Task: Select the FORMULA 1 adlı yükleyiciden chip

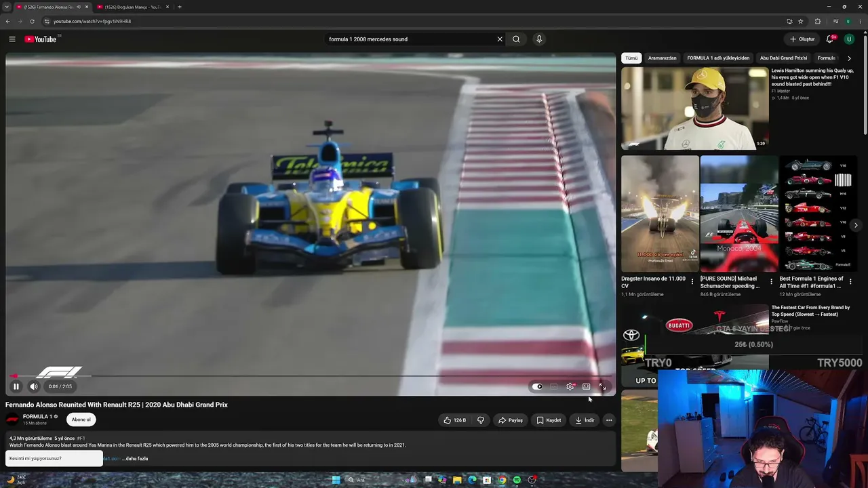Action: click(718, 58)
